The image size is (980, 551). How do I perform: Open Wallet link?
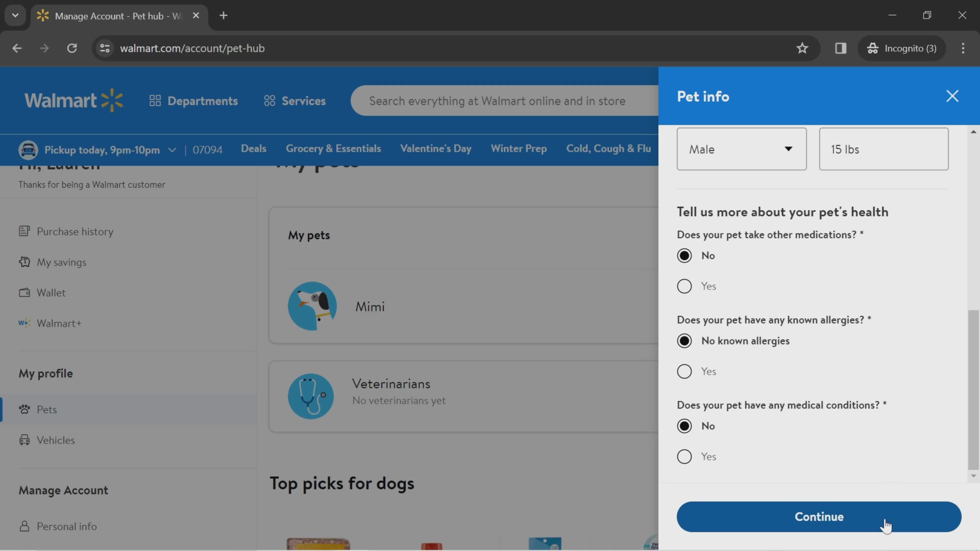[51, 293]
